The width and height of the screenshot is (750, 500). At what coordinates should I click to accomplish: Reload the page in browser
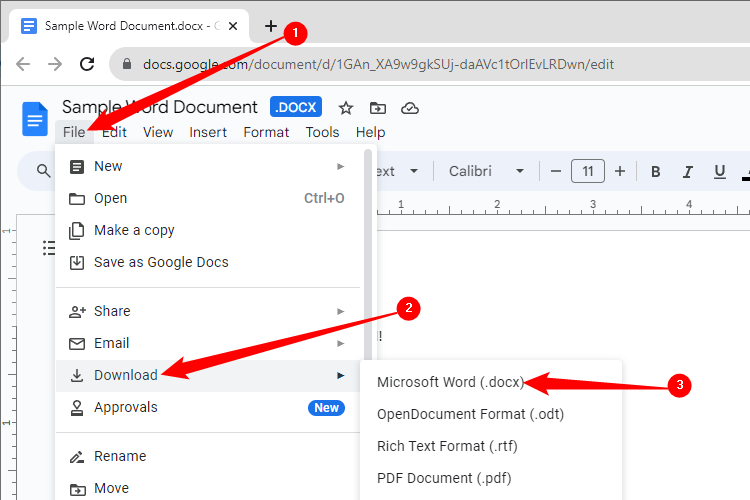pos(87,64)
